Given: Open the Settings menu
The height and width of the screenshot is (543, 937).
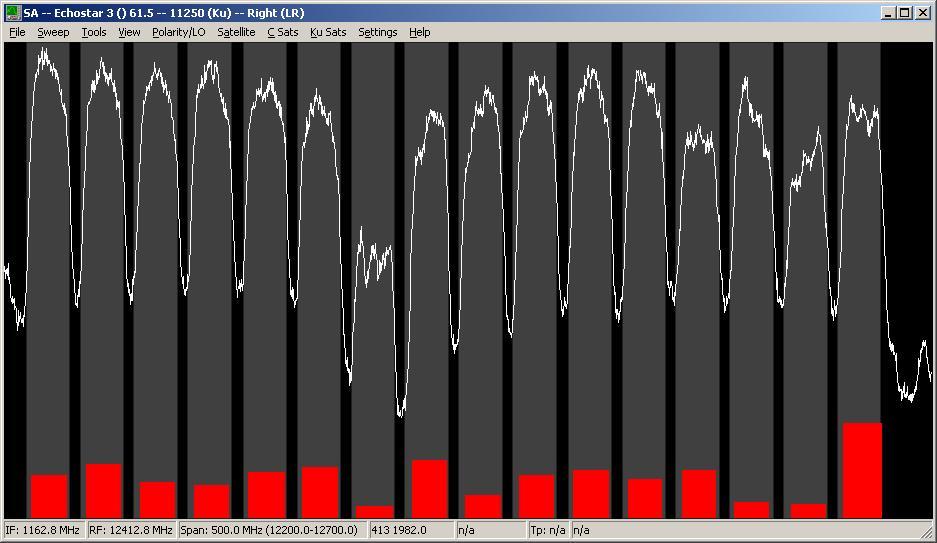Looking at the screenshot, I should (378, 32).
